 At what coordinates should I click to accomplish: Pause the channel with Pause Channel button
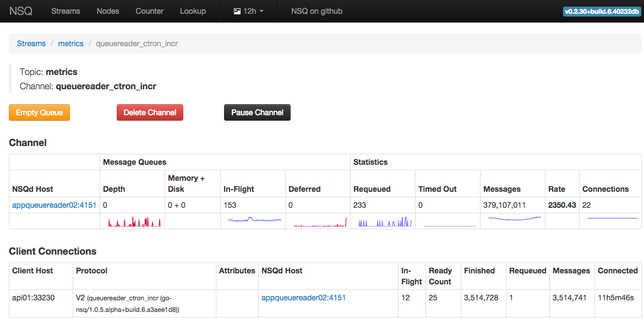[x=257, y=112]
